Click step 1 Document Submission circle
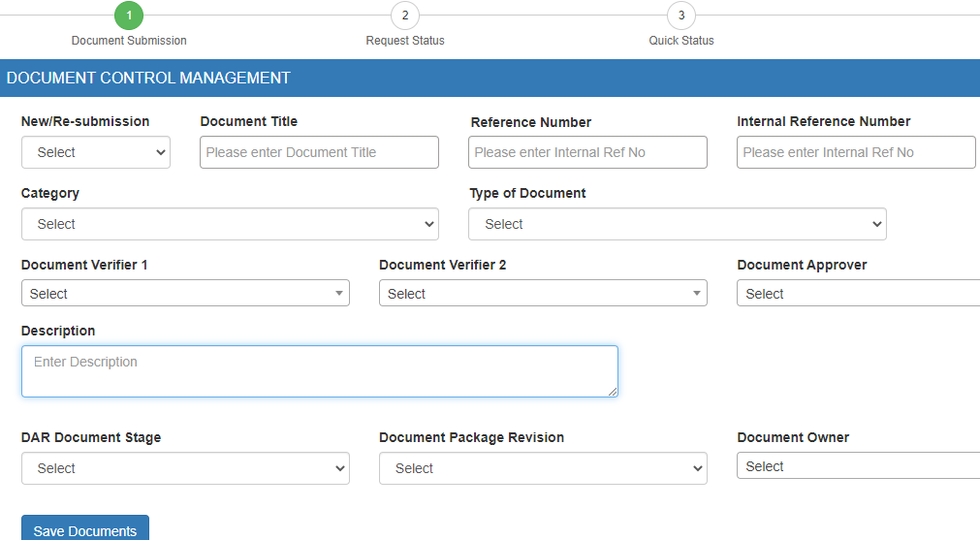This screenshot has height=540, width=980. tap(129, 16)
